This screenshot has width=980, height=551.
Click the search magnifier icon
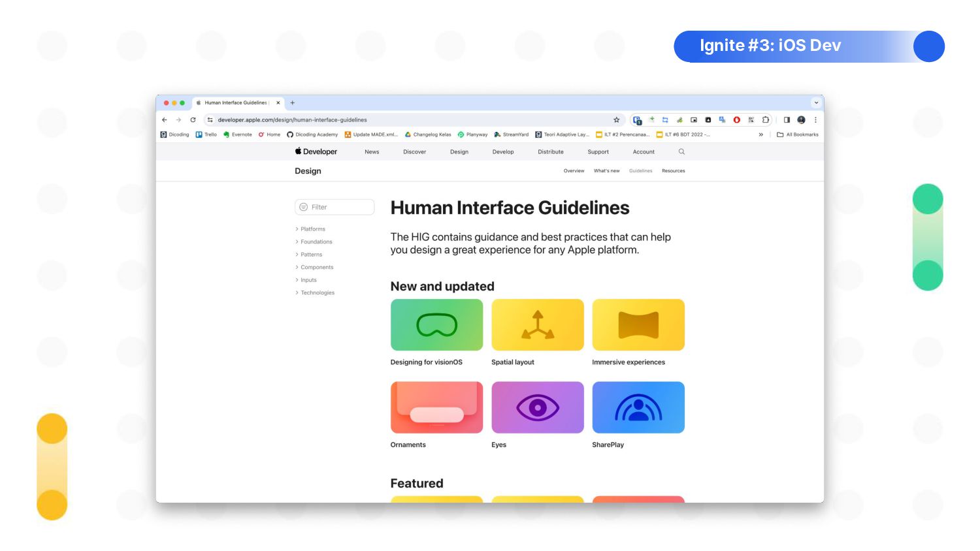click(x=681, y=151)
